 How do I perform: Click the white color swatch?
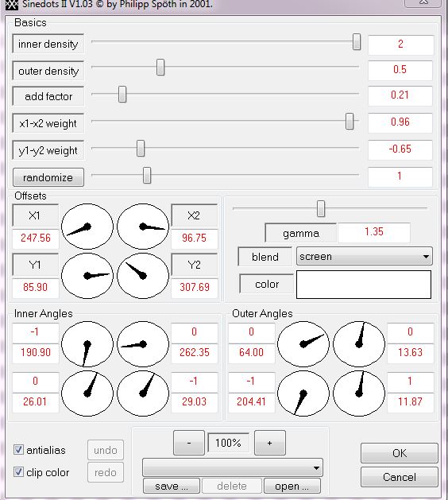click(x=364, y=285)
